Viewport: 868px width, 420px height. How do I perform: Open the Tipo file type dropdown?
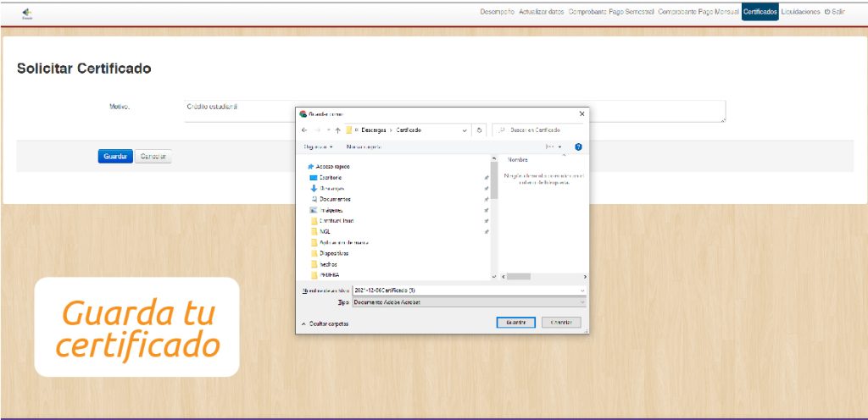pyautogui.click(x=469, y=301)
